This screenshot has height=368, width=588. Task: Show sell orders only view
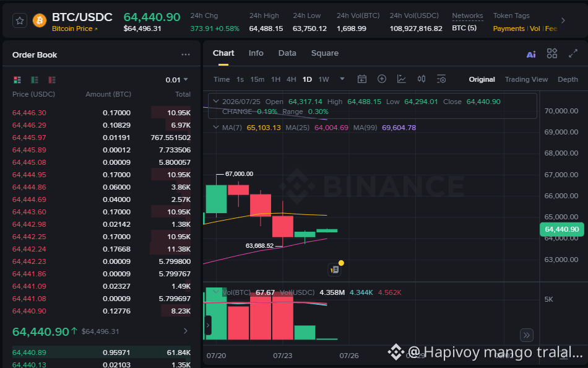tap(52, 79)
